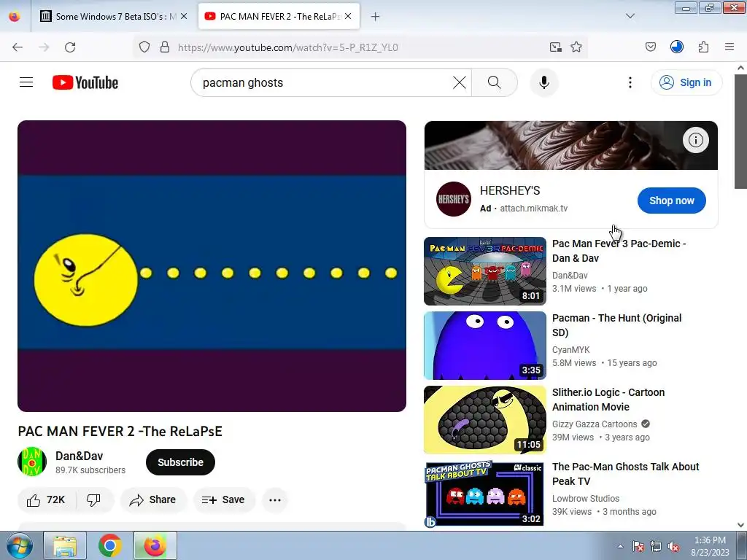
Task: Open more actions ellipsis under the video
Action: pyautogui.click(x=275, y=500)
